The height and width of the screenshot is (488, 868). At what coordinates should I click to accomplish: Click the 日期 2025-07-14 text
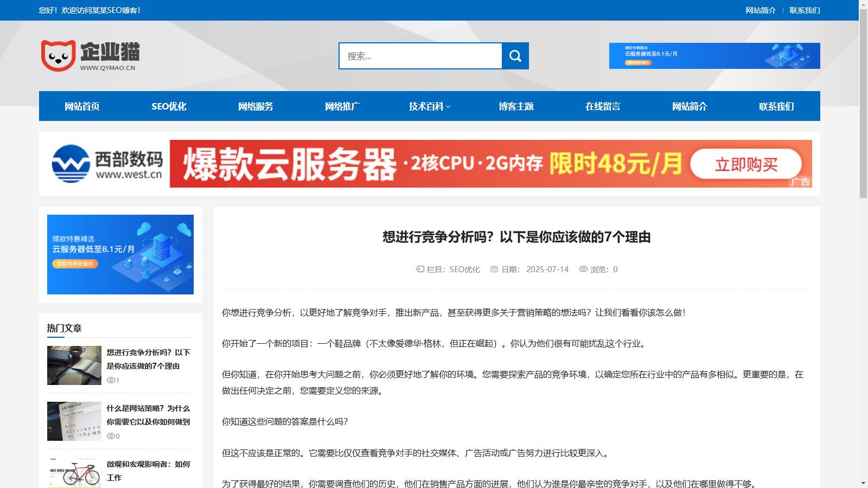tap(535, 269)
